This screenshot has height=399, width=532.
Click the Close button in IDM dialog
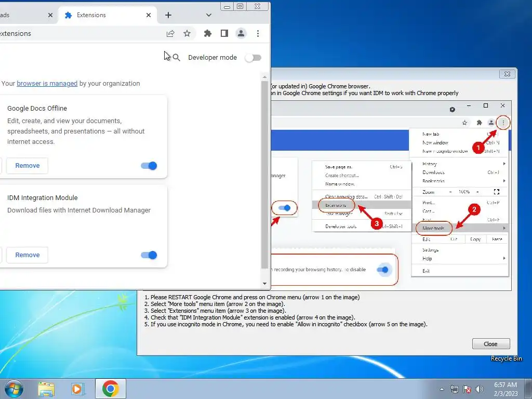pos(490,344)
